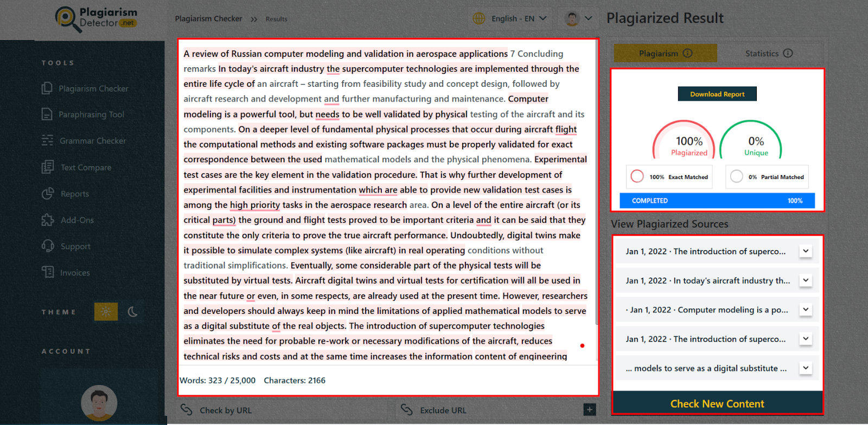
Task: Click the blue COMPLETED progress bar
Action: point(717,201)
